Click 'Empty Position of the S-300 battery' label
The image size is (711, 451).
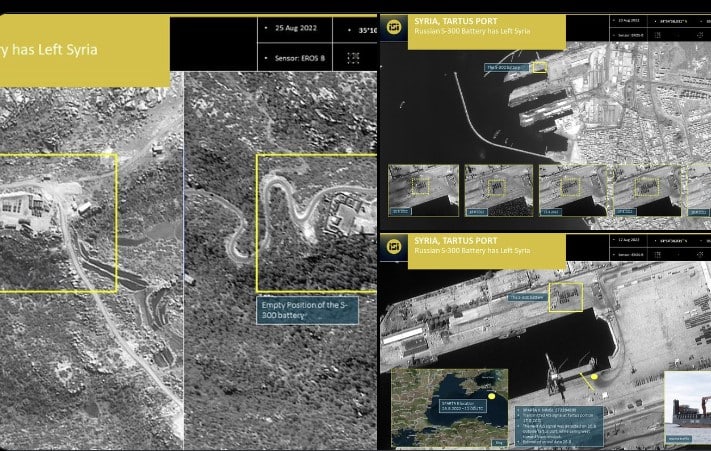pyautogui.click(x=292, y=309)
